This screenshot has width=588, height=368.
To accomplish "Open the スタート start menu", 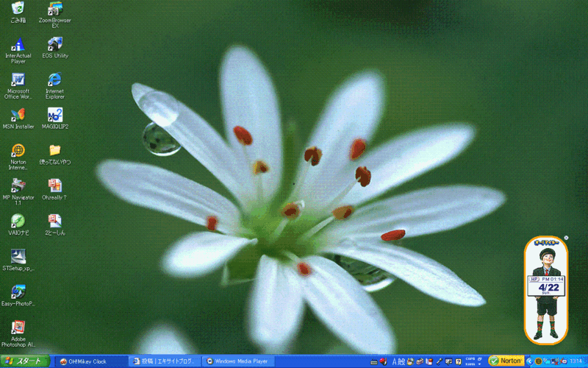I will pyautogui.click(x=25, y=361).
